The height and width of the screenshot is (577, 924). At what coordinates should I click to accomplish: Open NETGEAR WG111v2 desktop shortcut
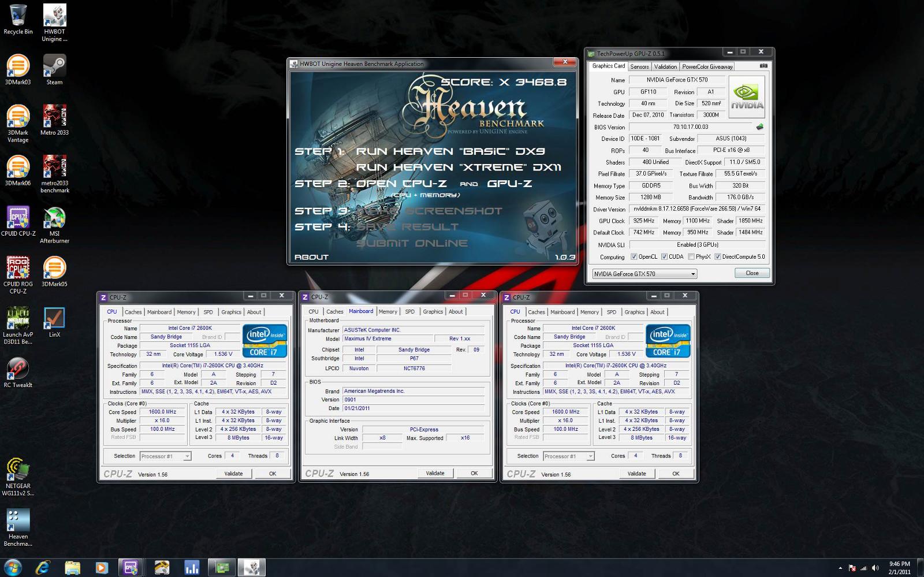[18, 477]
